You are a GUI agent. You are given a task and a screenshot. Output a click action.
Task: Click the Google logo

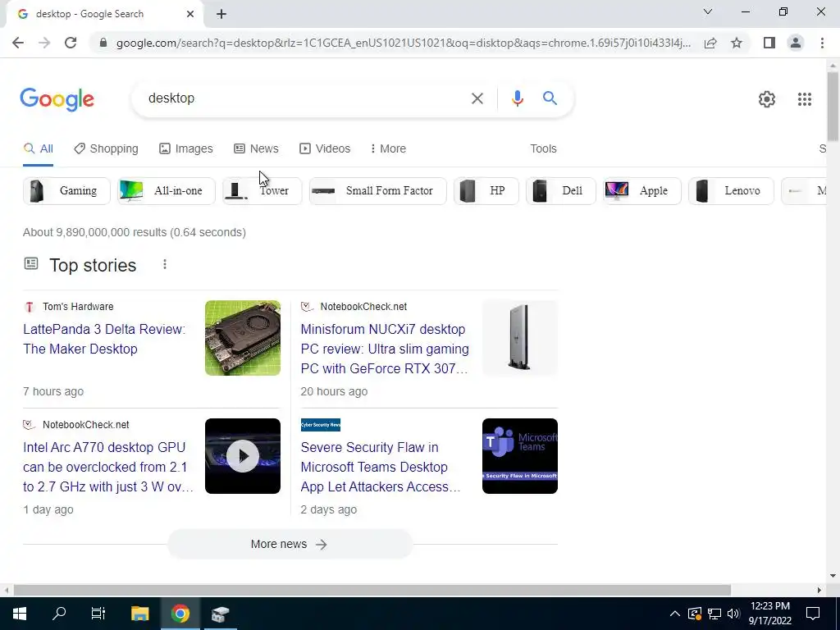coord(57,99)
